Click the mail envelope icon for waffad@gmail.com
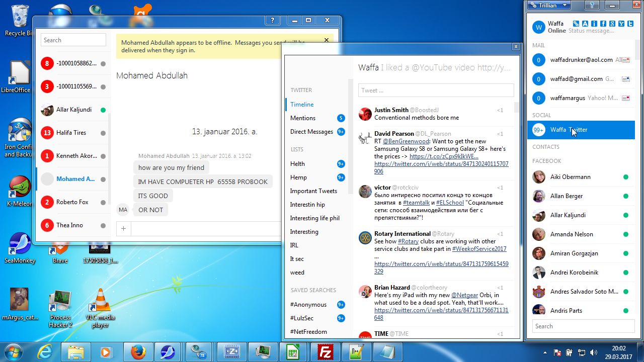 [626, 79]
